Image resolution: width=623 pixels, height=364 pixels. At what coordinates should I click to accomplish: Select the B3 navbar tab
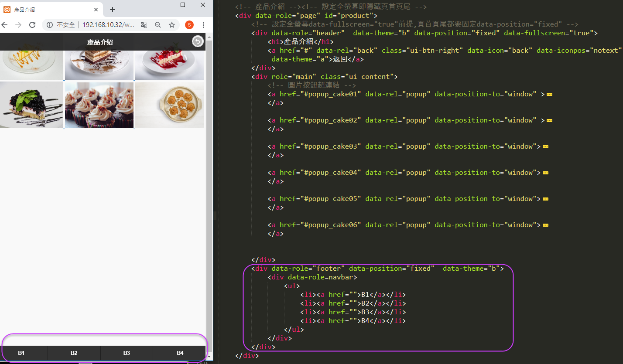(x=127, y=353)
